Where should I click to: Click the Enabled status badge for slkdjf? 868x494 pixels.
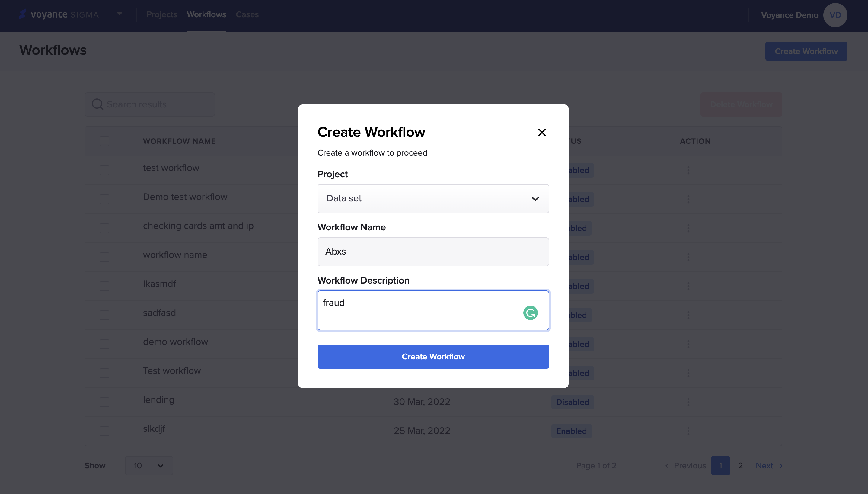pos(571,431)
